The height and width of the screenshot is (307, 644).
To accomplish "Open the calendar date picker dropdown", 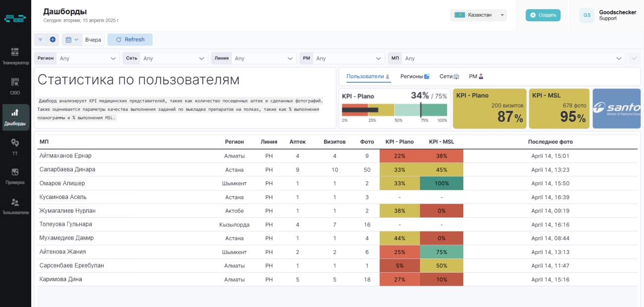I will [x=72, y=40].
